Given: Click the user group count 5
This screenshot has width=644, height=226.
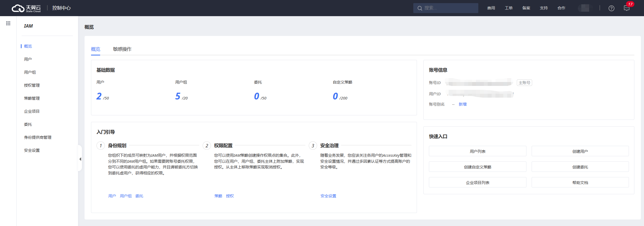Looking at the screenshot, I should [x=178, y=96].
